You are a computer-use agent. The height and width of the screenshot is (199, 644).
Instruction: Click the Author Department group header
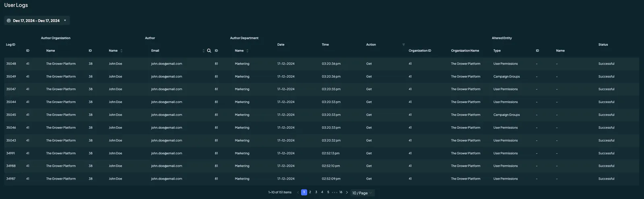[244, 38]
